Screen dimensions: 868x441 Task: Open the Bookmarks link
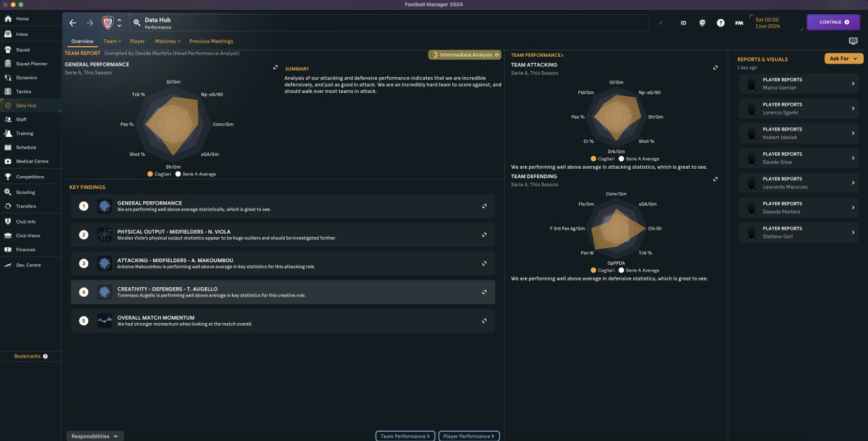point(28,356)
